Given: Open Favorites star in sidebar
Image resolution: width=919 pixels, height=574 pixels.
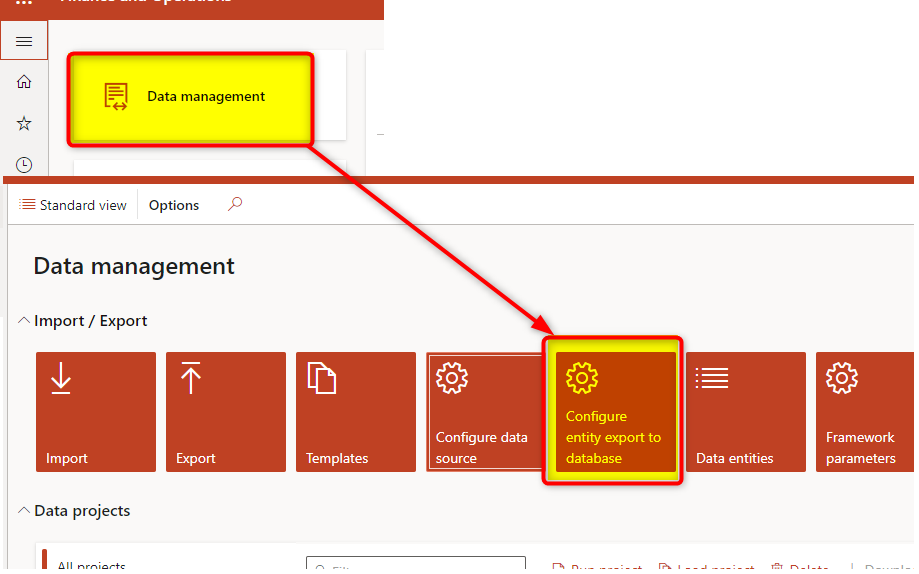Looking at the screenshot, I should pyautogui.click(x=24, y=123).
